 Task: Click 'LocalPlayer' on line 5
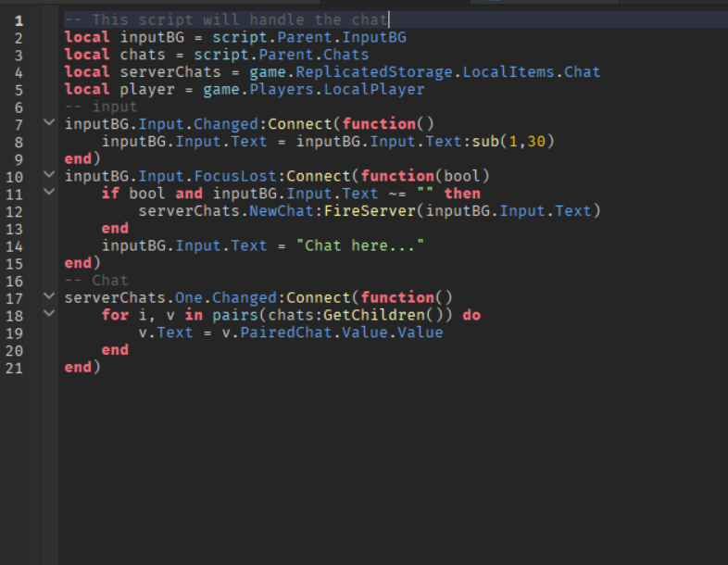(x=374, y=89)
